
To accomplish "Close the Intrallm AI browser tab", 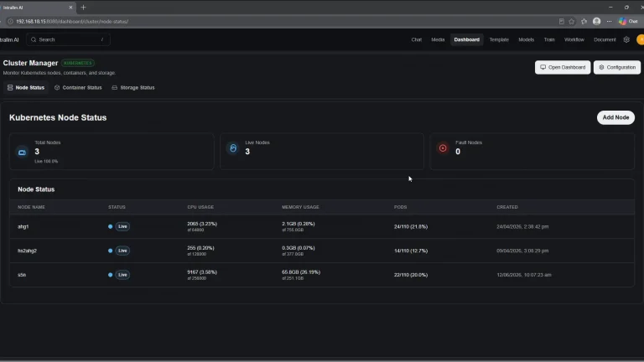I will point(70,8).
